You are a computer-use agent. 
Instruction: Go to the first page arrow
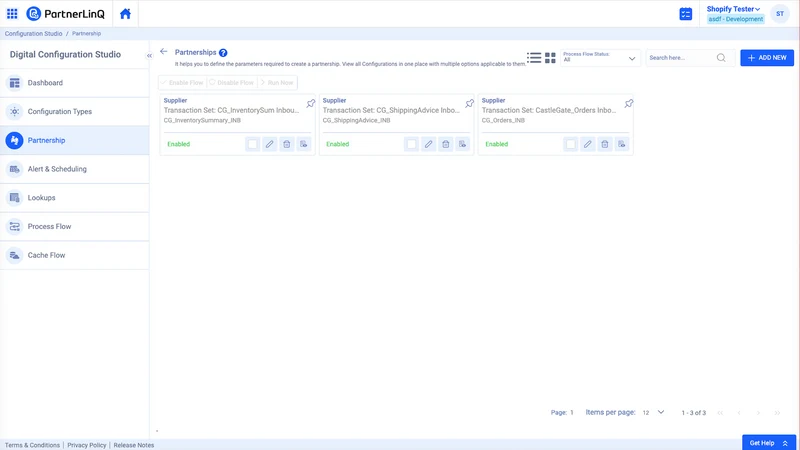point(720,413)
